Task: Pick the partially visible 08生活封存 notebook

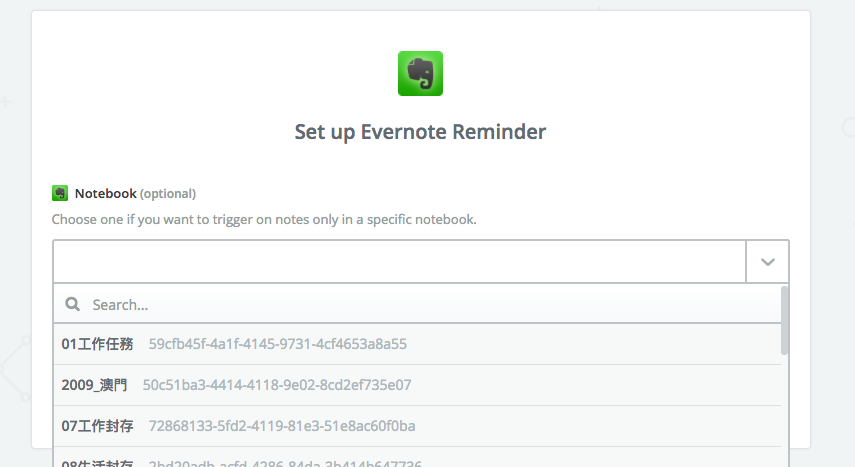Action: coord(417,458)
